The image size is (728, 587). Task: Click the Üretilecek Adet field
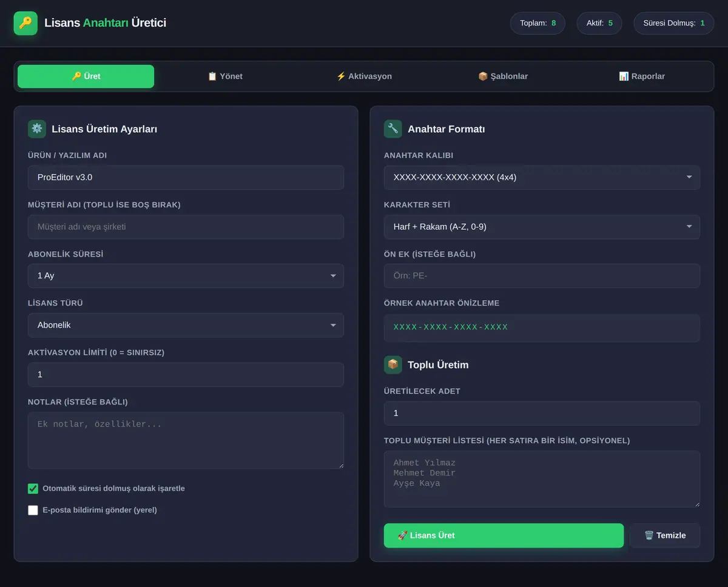pyautogui.click(x=542, y=413)
